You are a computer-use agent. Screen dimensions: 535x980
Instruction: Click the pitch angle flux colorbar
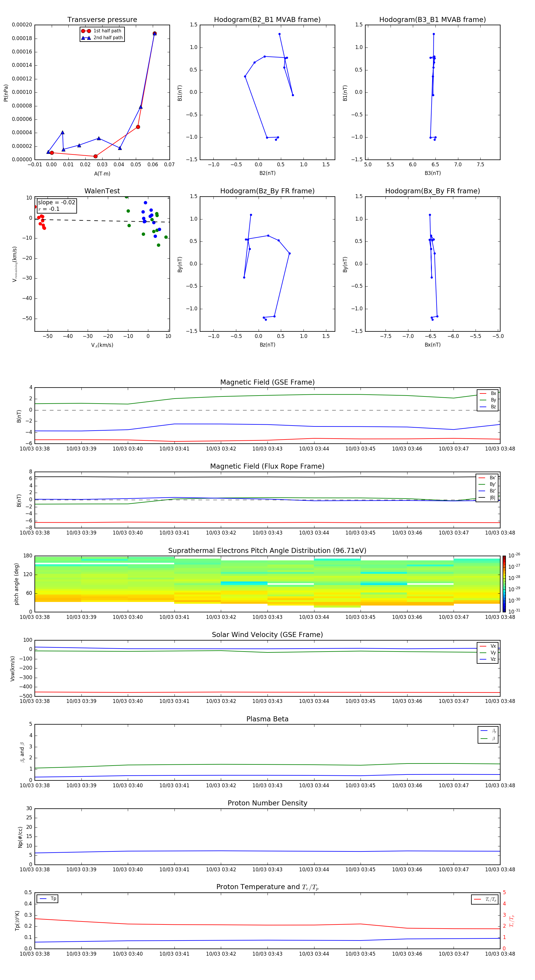point(504,584)
